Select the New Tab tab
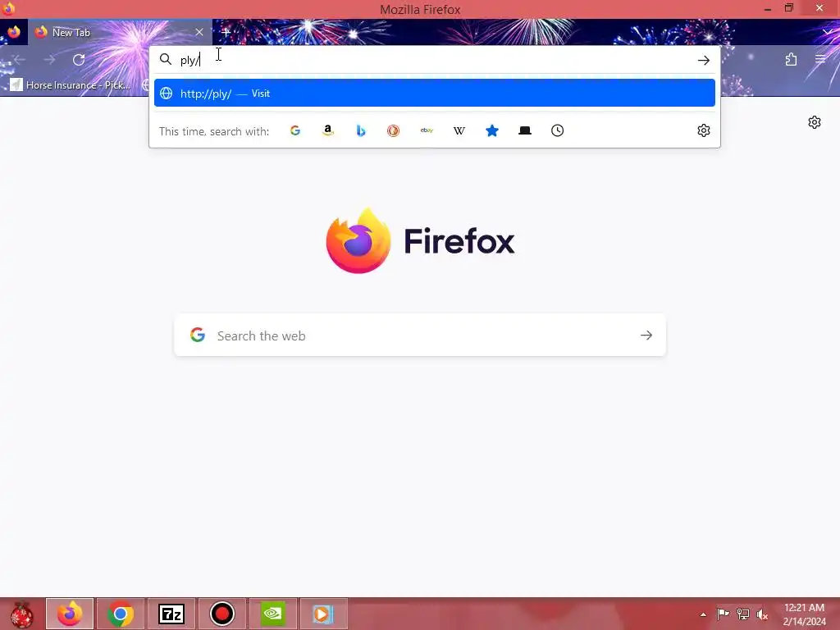This screenshot has width=840, height=630. click(120, 32)
